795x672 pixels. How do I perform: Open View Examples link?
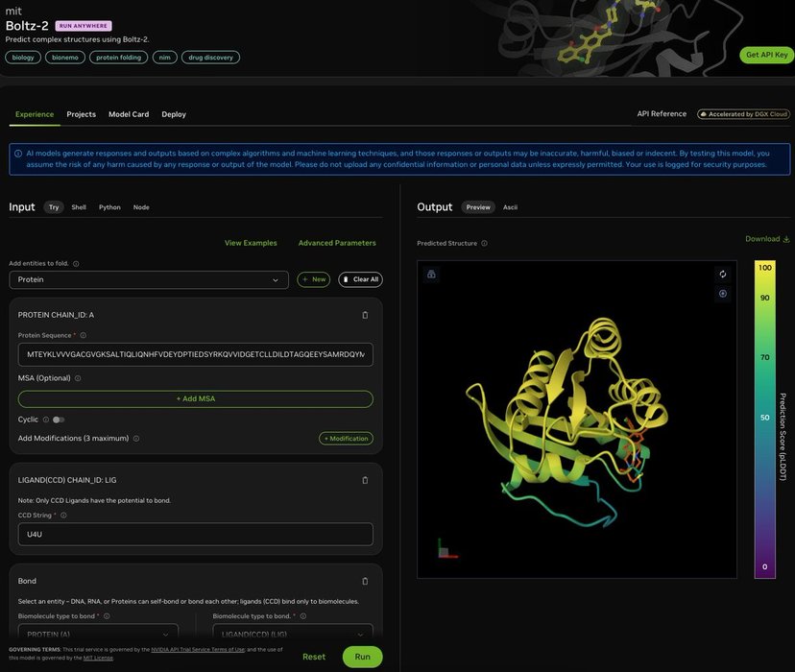point(251,243)
